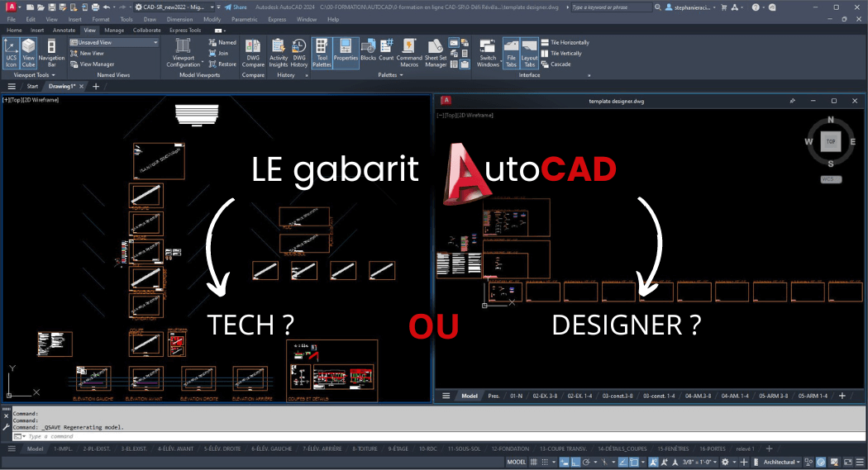Open the workspace CAD-SR_new2022 dropdown

[174, 7]
